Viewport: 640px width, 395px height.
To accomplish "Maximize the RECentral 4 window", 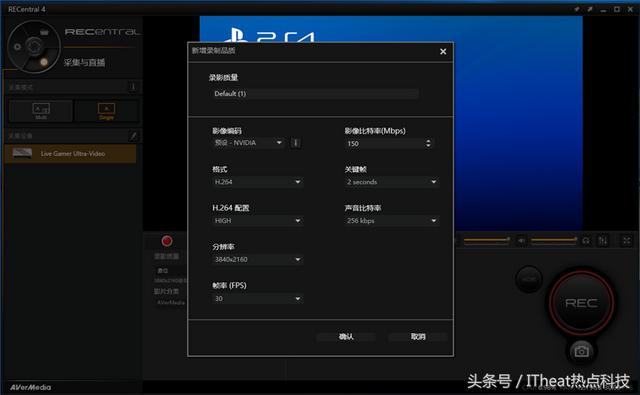I will tap(617, 9).
